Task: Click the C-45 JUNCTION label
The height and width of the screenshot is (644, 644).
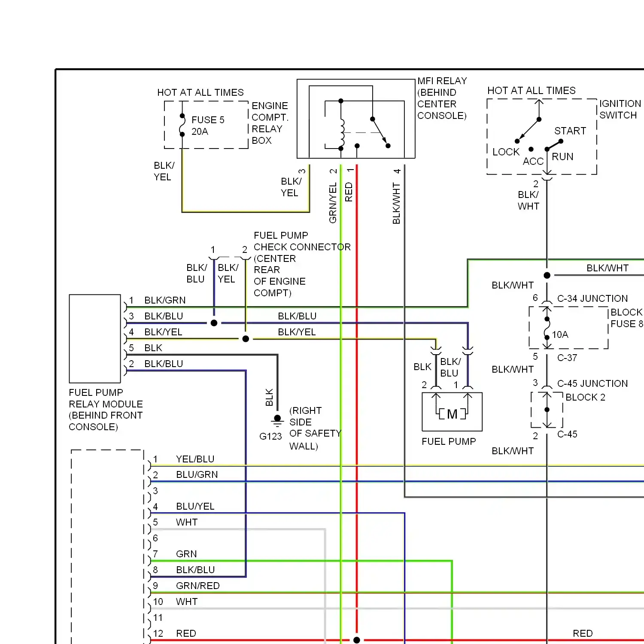Action: click(x=592, y=383)
